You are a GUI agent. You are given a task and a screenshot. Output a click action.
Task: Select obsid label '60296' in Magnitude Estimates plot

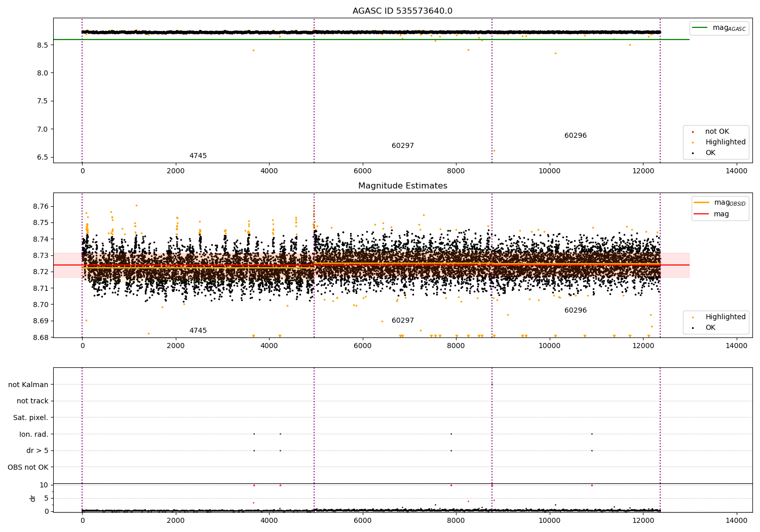[576, 310]
